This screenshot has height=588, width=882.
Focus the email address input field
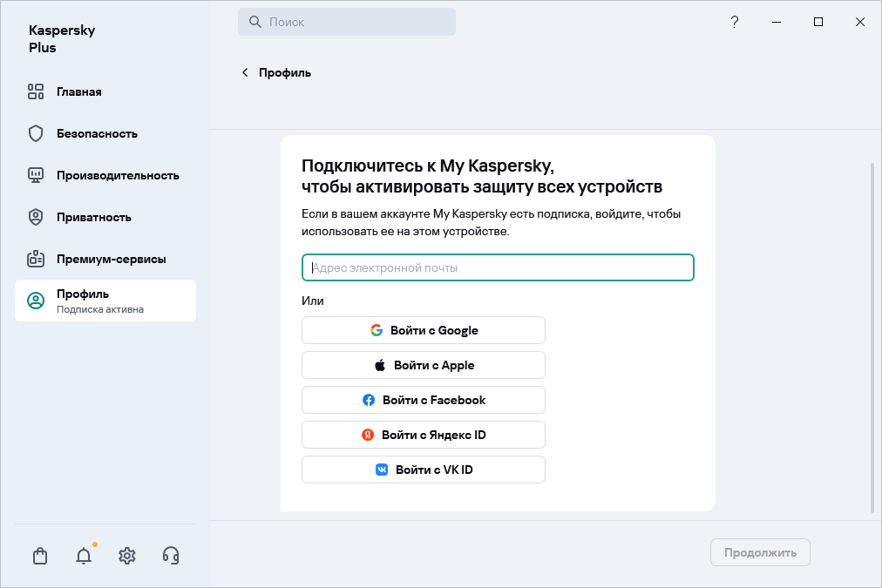point(498,267)
